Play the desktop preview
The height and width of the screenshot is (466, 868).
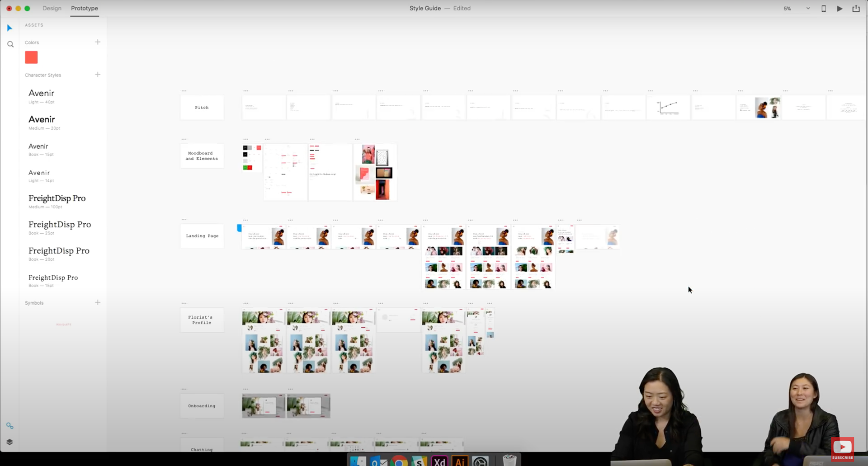click(x=840, y=9)
